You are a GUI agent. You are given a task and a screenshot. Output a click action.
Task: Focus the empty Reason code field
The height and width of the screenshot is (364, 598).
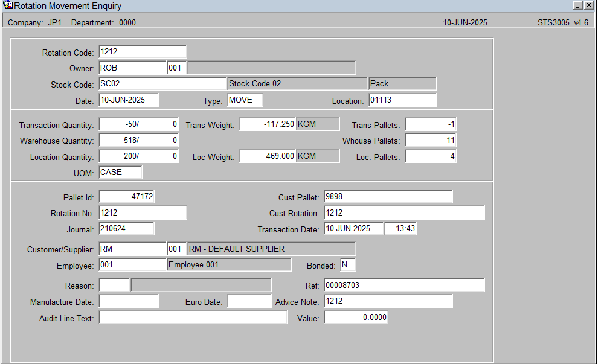[114, 286]
